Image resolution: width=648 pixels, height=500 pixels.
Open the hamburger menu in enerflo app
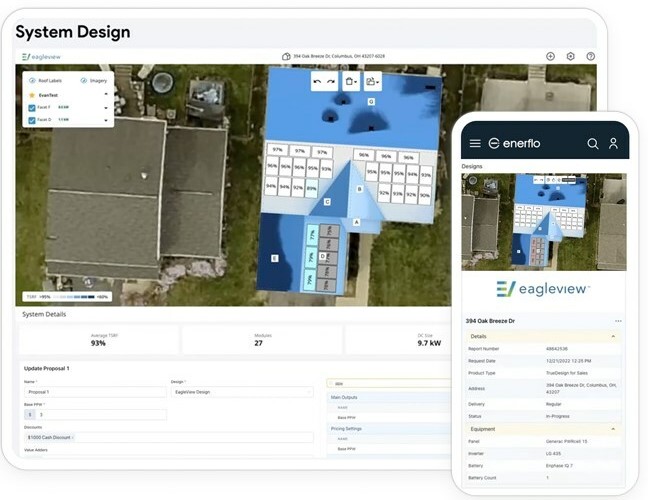pos(475,143)
